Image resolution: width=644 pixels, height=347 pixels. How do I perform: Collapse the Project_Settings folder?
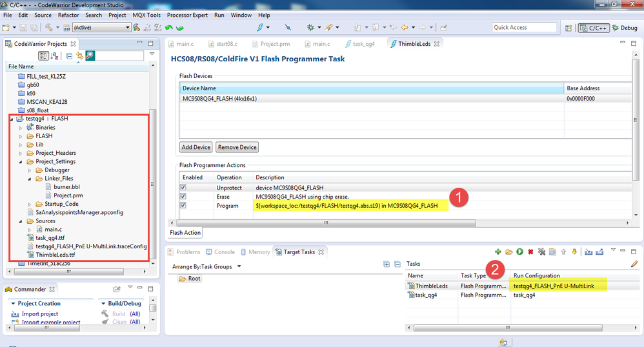click(x=21, y=162)
